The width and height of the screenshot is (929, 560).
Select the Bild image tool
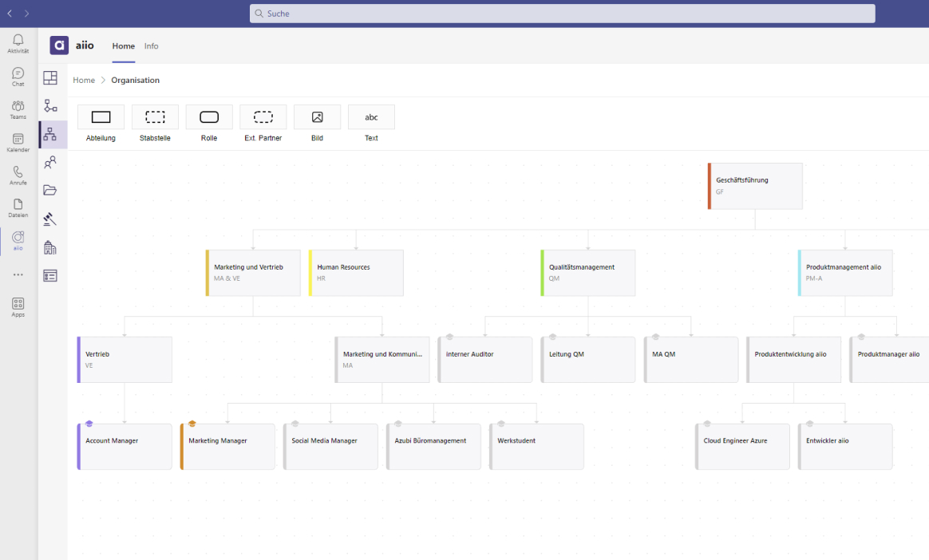pyautogui.click(x=317, y=116)
